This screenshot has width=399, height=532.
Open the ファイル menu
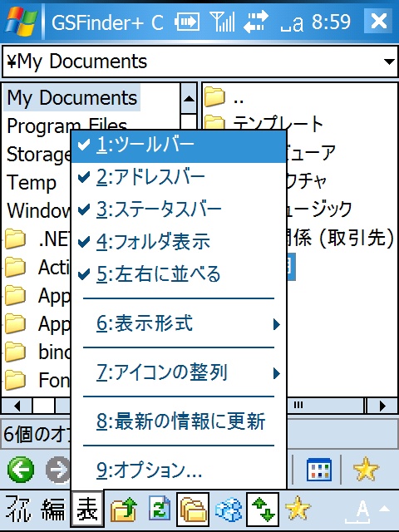[18, 509]
